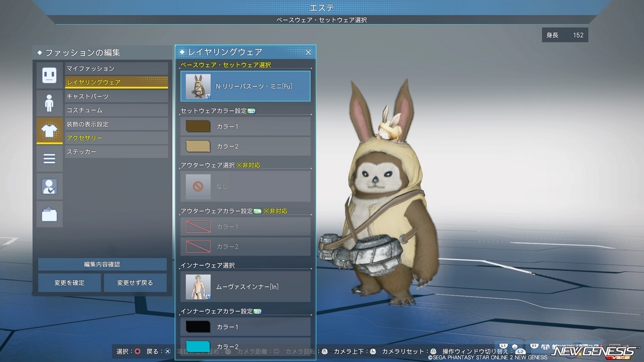Viewport: 644px width, 362px height.
Task: Select the face editing category icon
Action: [x=49, y=75]
